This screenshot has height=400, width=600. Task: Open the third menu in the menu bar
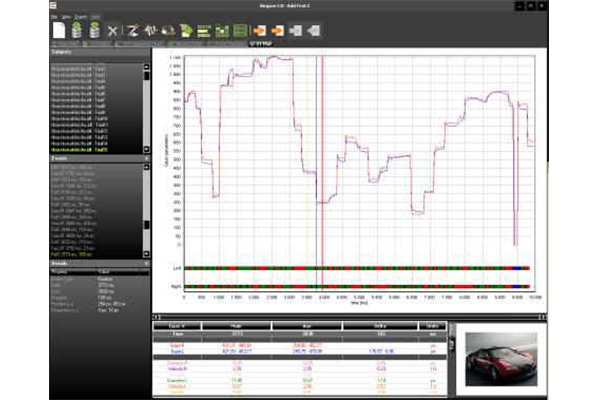tap(81, 17)
